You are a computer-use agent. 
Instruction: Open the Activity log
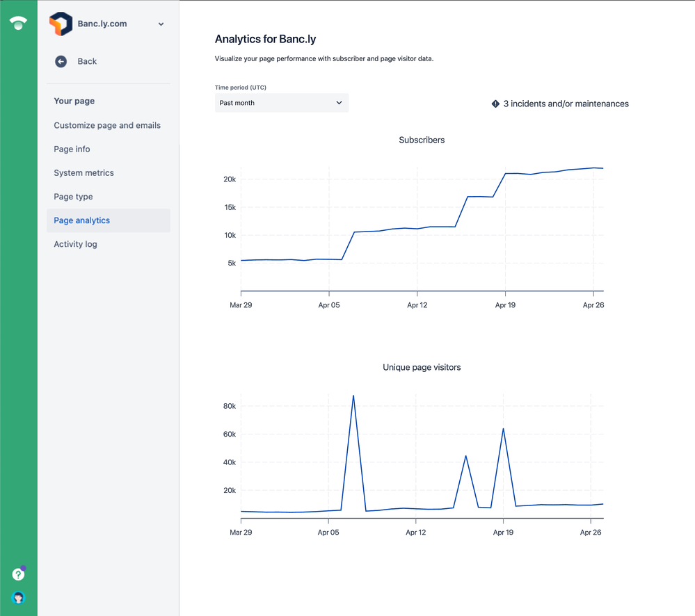(75, 244)
